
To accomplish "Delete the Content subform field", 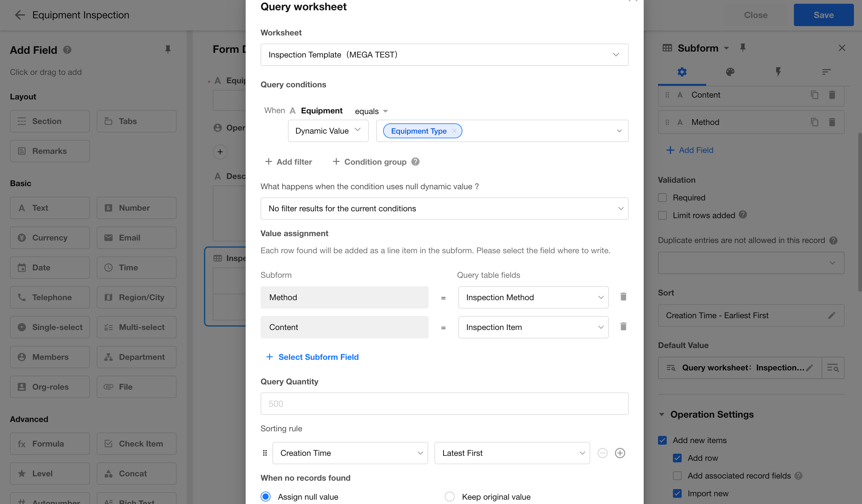I will [832, 95].
